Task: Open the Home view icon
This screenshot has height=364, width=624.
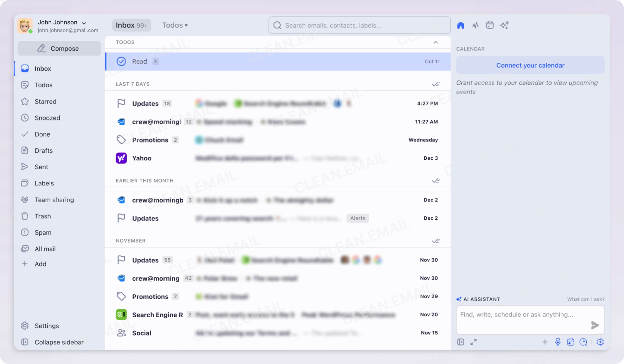Action: [x=461, y=25]
